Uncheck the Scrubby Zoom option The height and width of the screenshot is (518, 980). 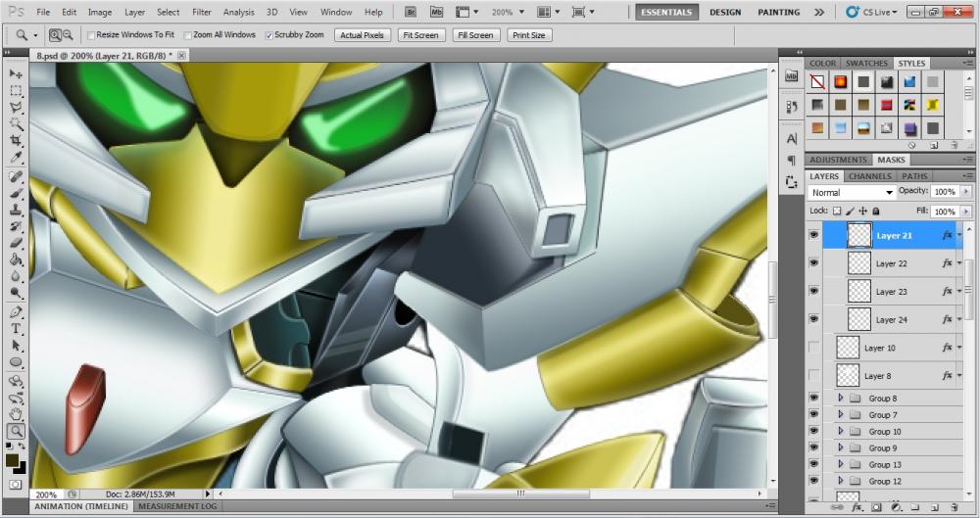click(x=269, y=35)
